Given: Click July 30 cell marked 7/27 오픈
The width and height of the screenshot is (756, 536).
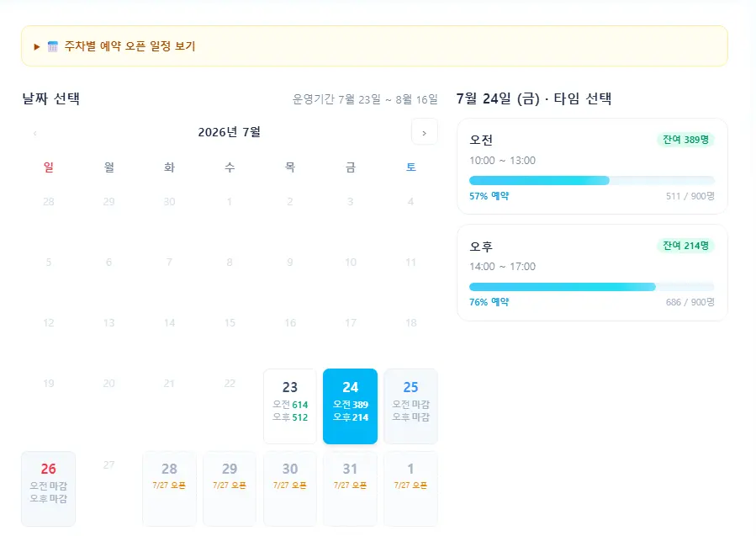Looking at the screenshot, I should pos(290,488).
